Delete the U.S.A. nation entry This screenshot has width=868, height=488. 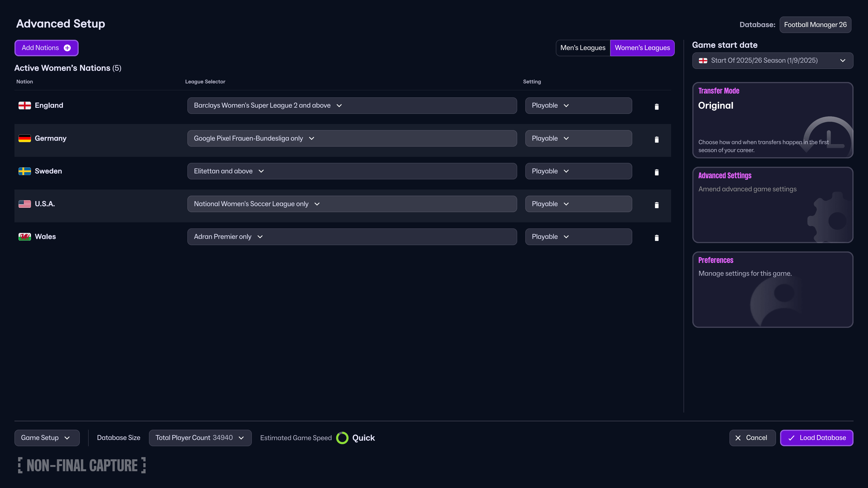click(x=656, y=205)
